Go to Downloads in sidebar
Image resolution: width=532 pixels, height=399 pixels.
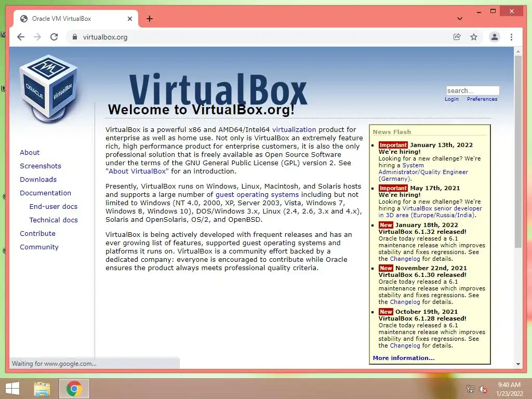38,179
